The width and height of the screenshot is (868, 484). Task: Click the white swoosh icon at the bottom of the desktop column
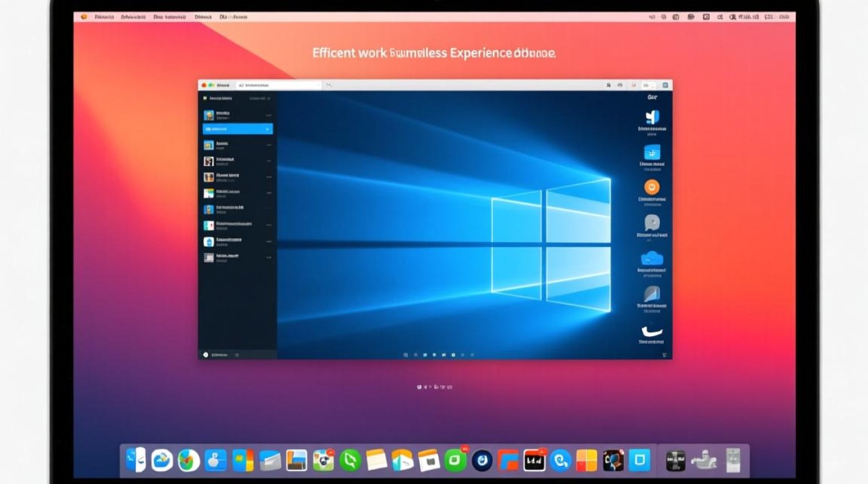pyautogui.click(x=652, y=332)
